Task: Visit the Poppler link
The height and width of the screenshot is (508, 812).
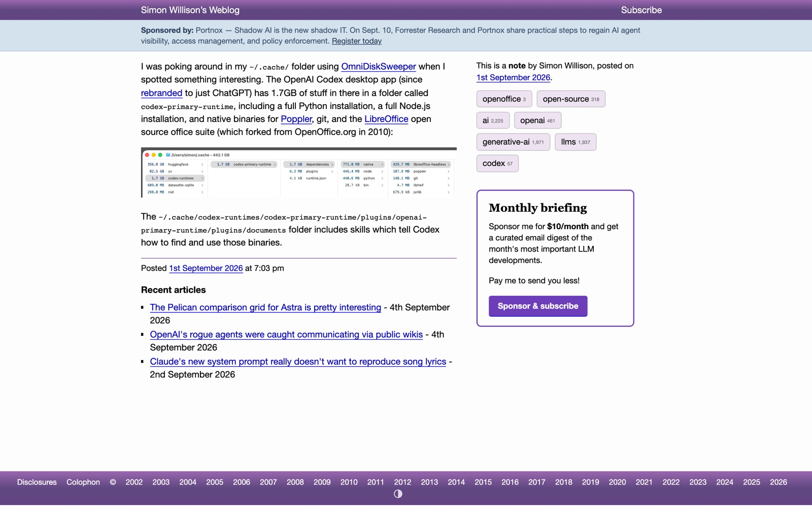Action: (x=296, y=119)
